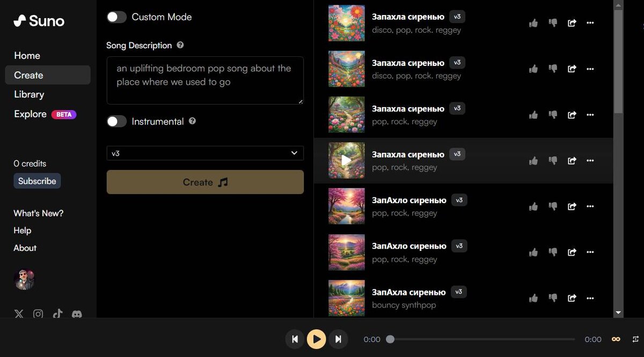Click the v3 badge on bouncy synthpop song
644x357 pixels.
coord(458,292)
